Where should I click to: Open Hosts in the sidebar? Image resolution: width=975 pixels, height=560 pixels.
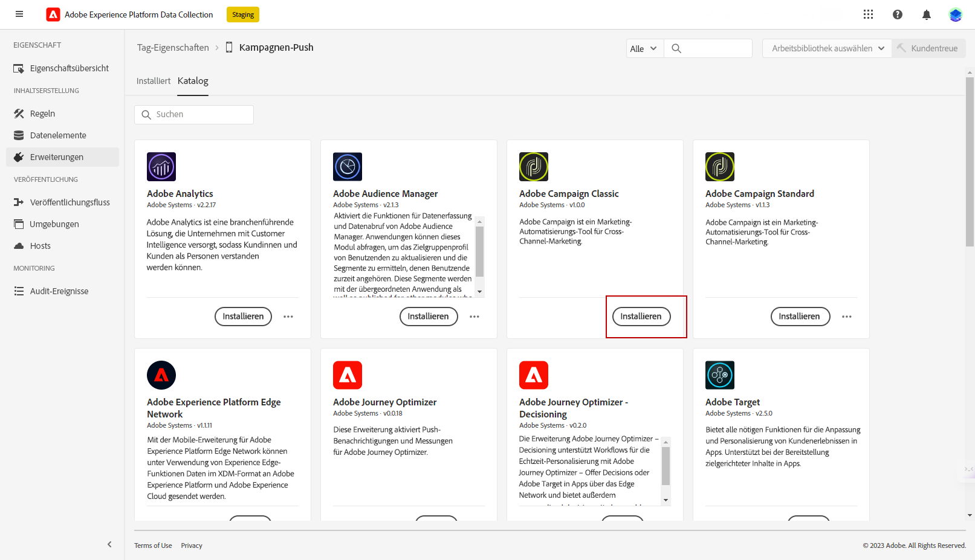click(x=62, y=246)
